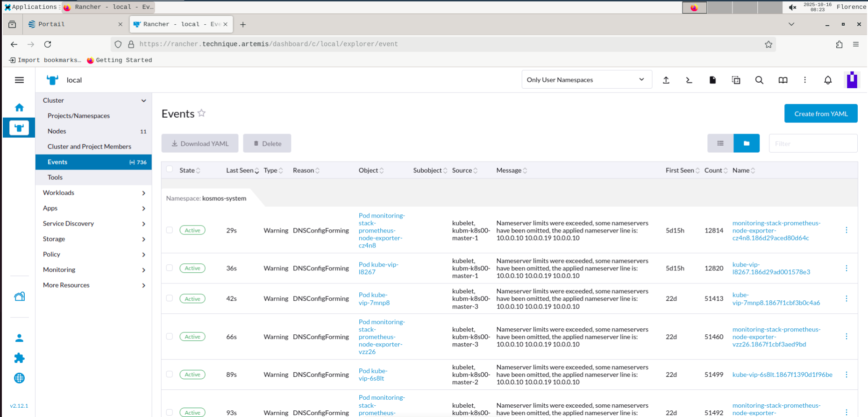This screenshot has height=417, width=868.
Task: Click the notifications bell icon
Action: coord(828,80)
